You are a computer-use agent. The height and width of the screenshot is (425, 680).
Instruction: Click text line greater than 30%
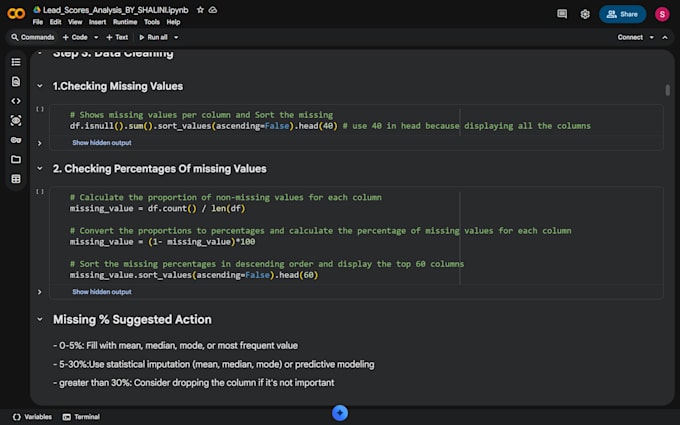(x=193, y=383)
